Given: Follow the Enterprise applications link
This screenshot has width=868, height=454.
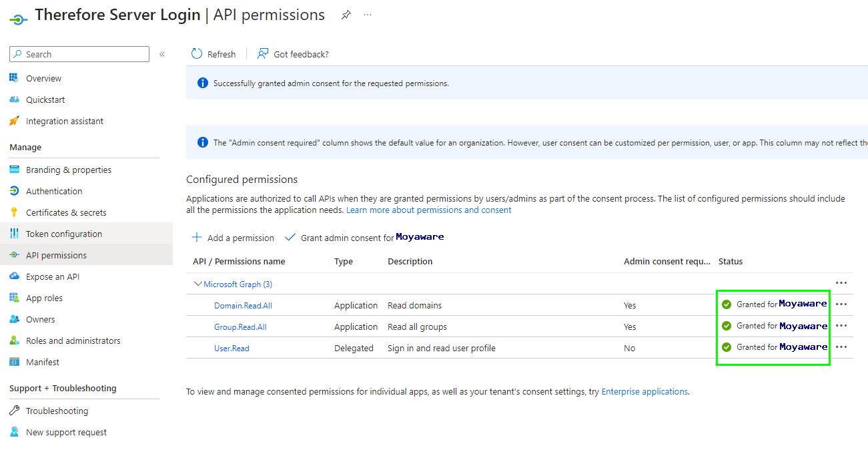Looking at the screenshot, I should 644,391.
